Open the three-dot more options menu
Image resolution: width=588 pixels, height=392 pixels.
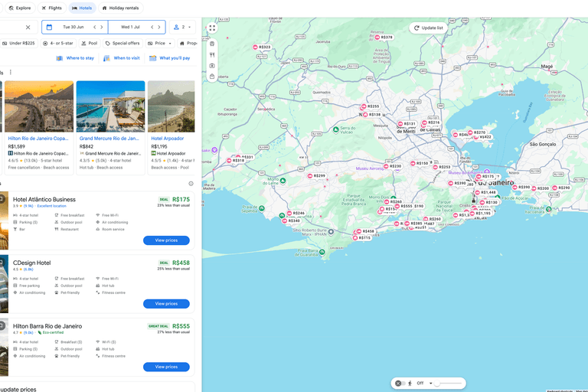pos(11,72)
